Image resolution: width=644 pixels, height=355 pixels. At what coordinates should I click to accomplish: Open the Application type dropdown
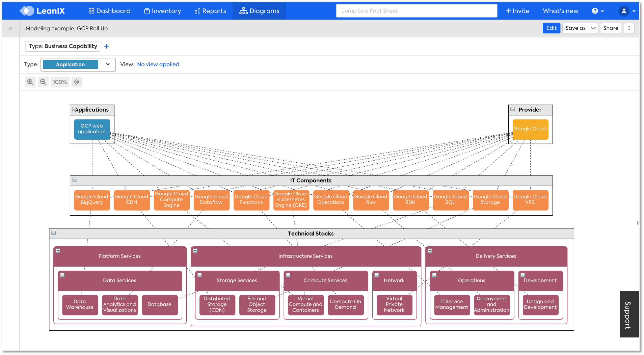pyautogui.click(x=78, y=64)
